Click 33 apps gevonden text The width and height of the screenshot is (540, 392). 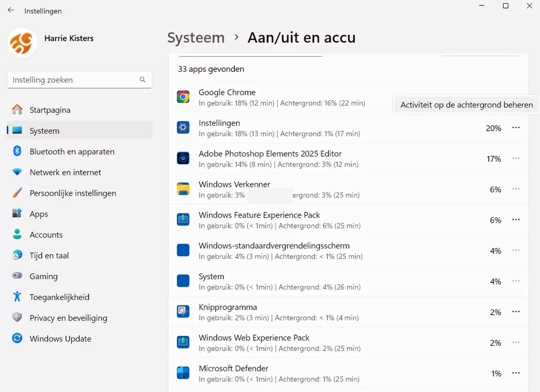(x=211, y=69)
